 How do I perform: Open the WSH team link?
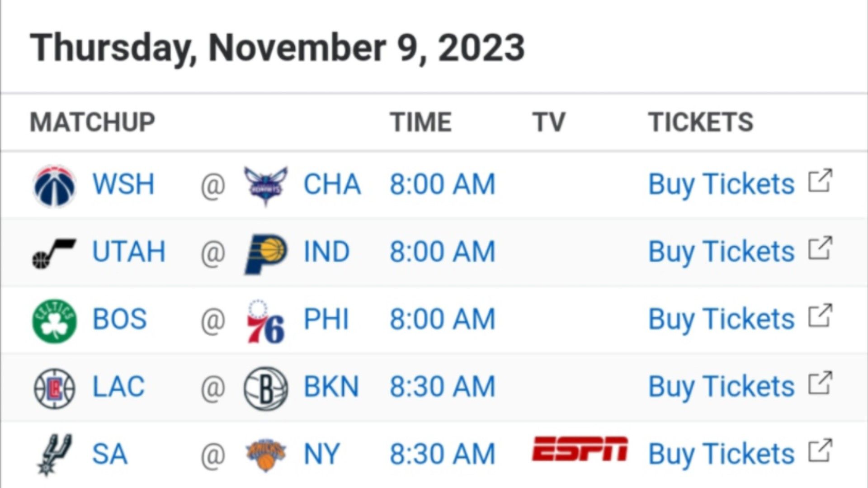[x=123, y=184]
